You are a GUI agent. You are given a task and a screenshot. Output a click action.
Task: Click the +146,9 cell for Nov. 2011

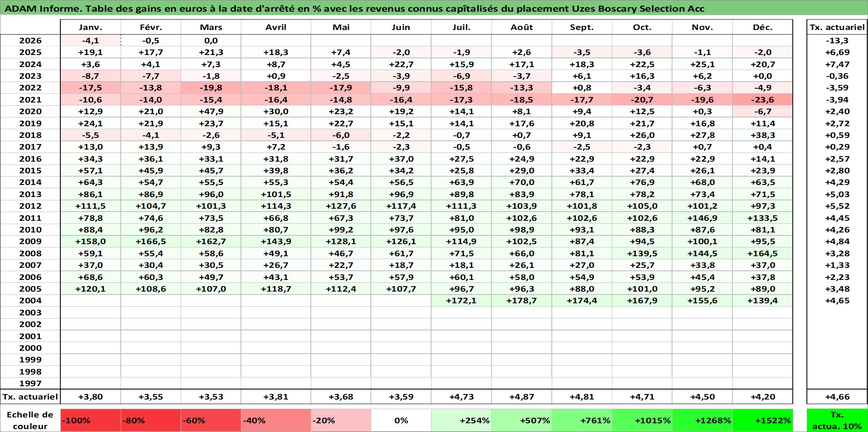(702, 218)
